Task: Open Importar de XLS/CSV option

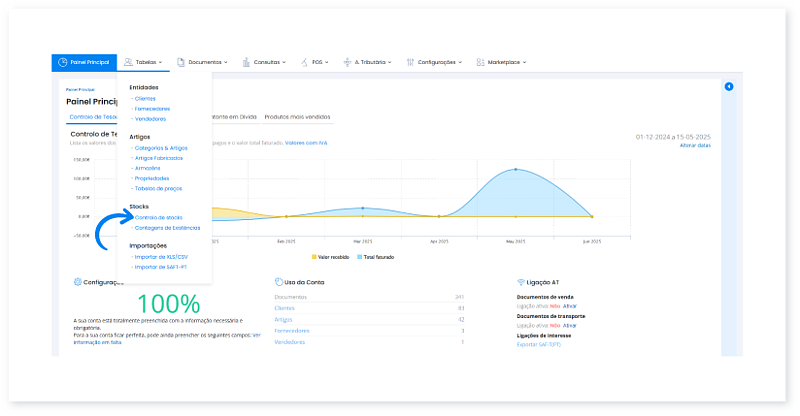Action: (x=161, y=257)
